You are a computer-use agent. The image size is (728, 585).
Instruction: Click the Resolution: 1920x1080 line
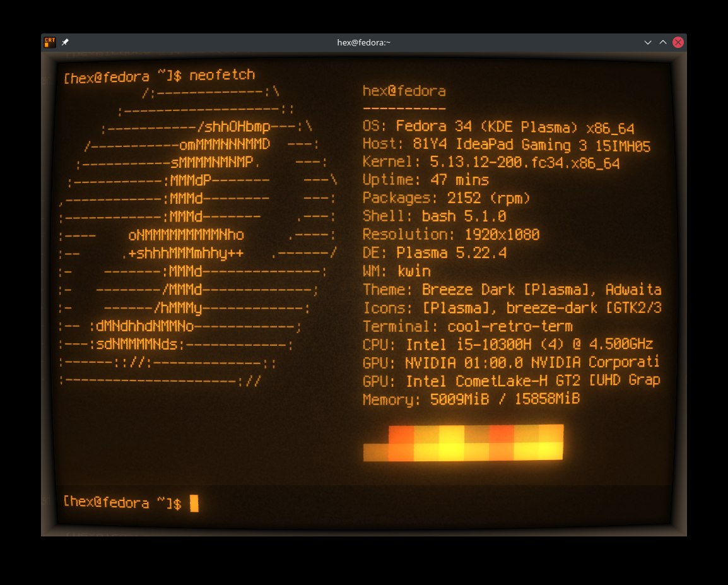pyautogui.click(x=451, y=235)
